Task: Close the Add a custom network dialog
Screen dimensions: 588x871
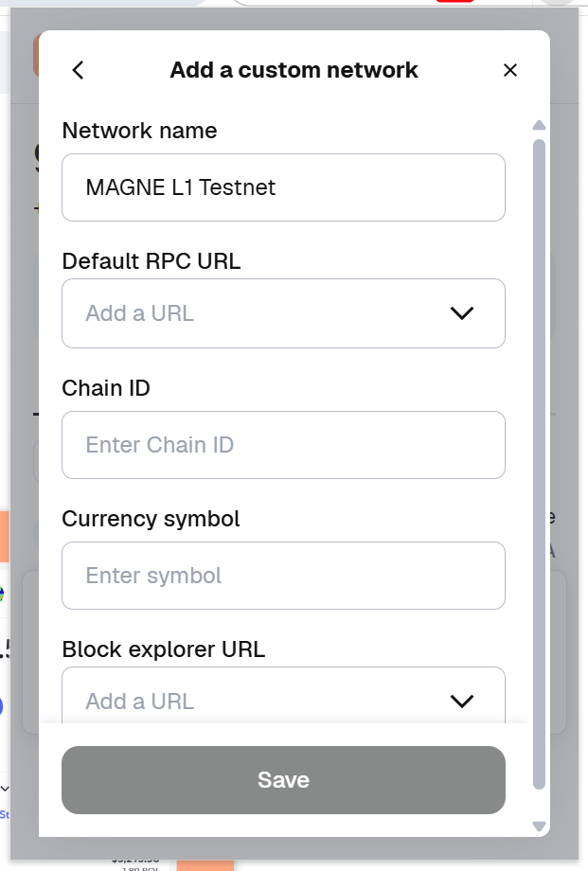Action: point(510,70)
